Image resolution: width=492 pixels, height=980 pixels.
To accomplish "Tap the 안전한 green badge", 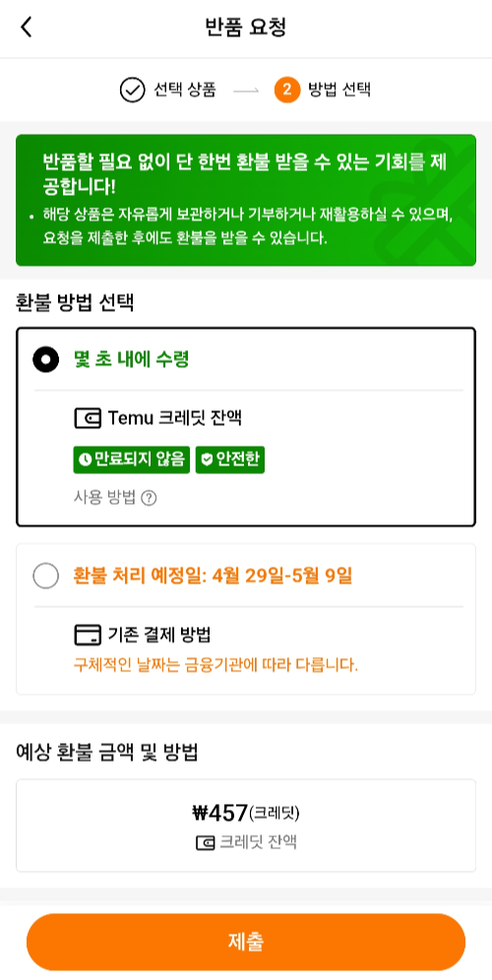I will click(x=230, y=460).
